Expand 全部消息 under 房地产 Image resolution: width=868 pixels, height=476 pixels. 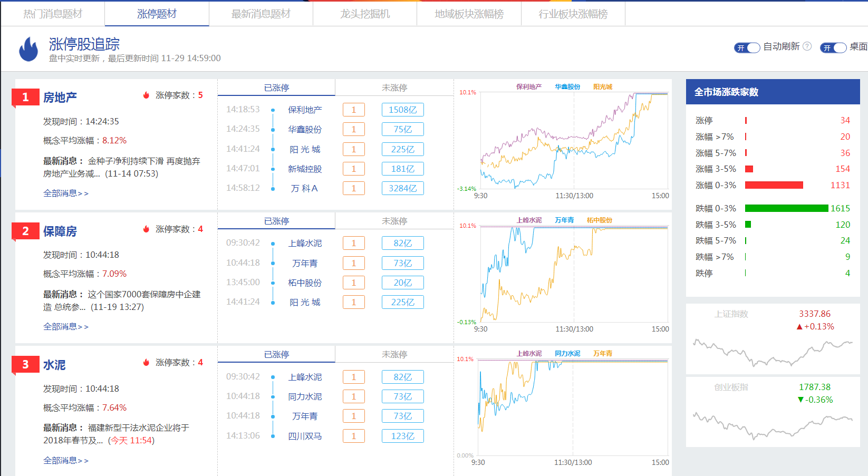click(65, 193)
